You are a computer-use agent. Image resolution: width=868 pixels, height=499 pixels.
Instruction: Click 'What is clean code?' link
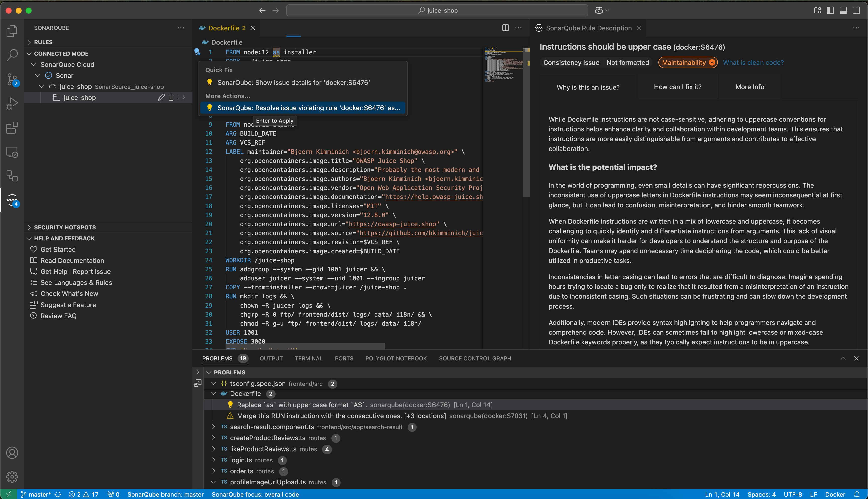coord(753,62)
